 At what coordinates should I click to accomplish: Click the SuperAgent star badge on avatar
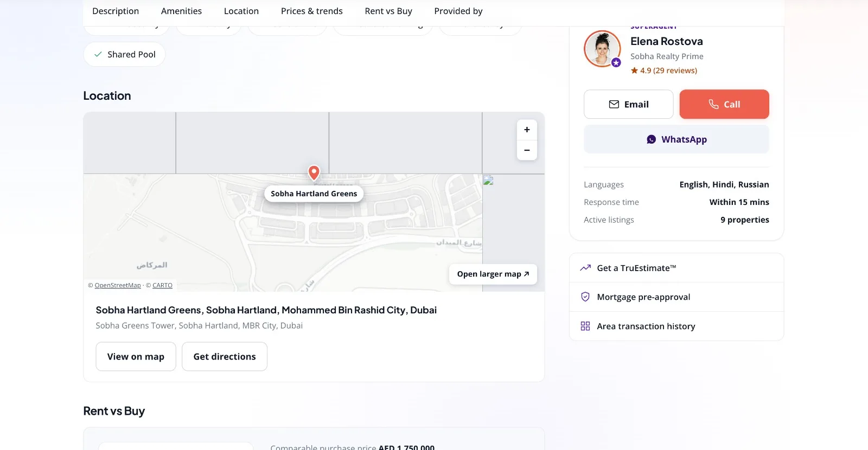coord(616,63)
